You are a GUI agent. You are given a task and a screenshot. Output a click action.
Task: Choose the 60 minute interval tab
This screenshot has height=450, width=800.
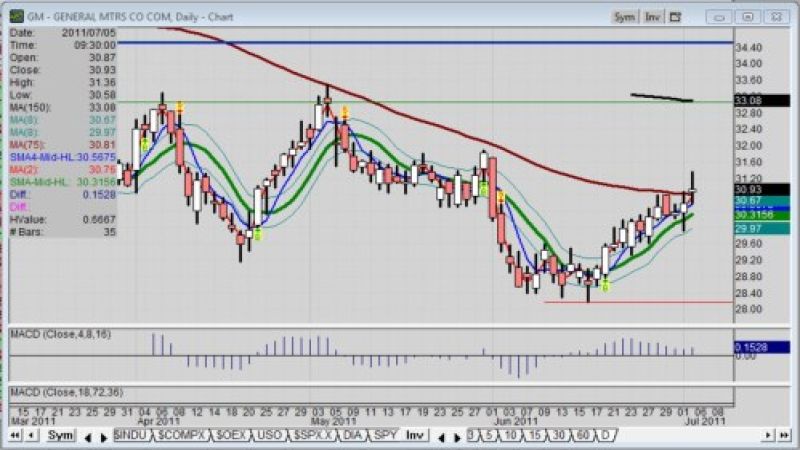coord(584,437)
